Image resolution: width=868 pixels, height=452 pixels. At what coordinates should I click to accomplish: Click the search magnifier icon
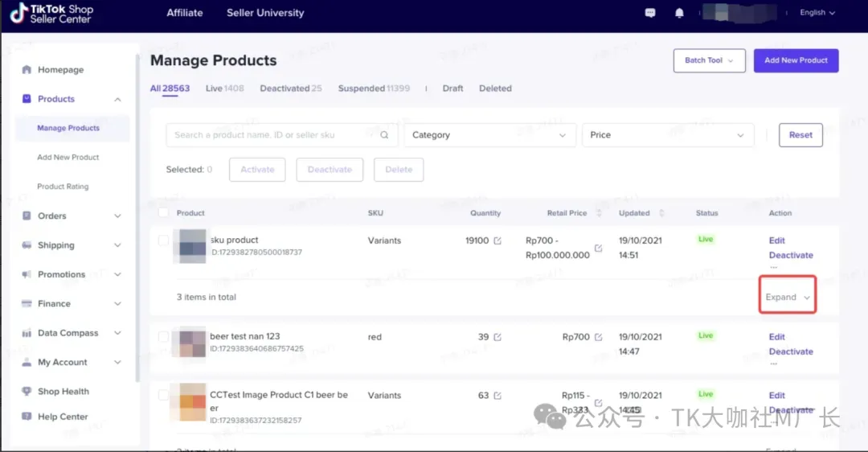click(384, 134)
